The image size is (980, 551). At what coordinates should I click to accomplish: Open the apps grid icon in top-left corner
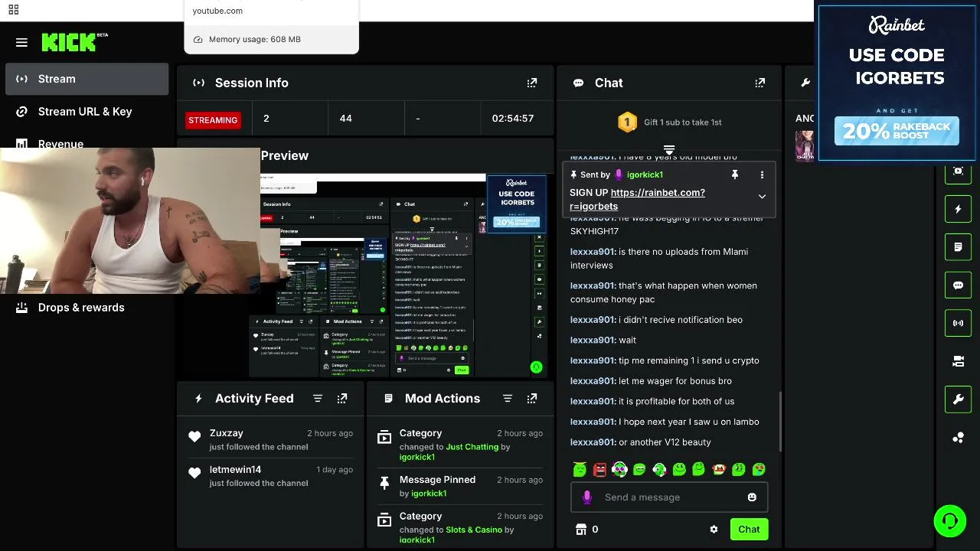click(13, 10)
